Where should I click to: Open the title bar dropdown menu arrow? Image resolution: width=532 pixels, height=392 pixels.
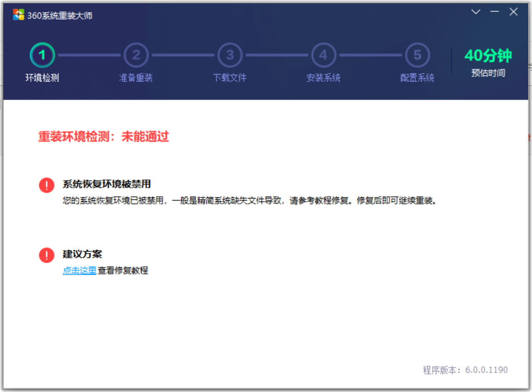coord(476,12)
